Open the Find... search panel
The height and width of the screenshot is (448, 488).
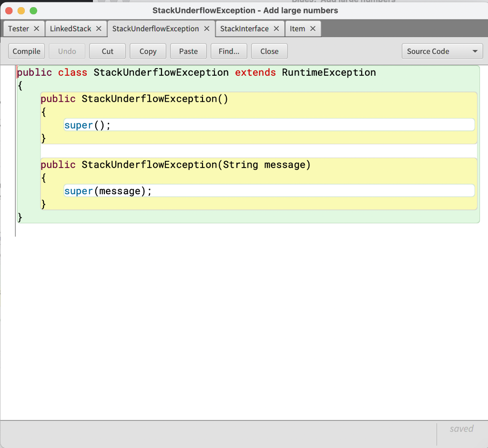(229, 51)
